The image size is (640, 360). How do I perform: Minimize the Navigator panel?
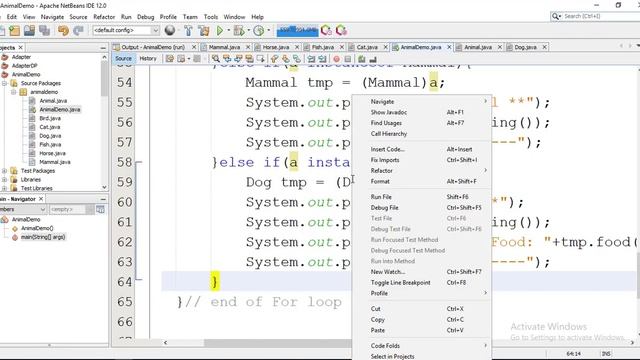103,199
